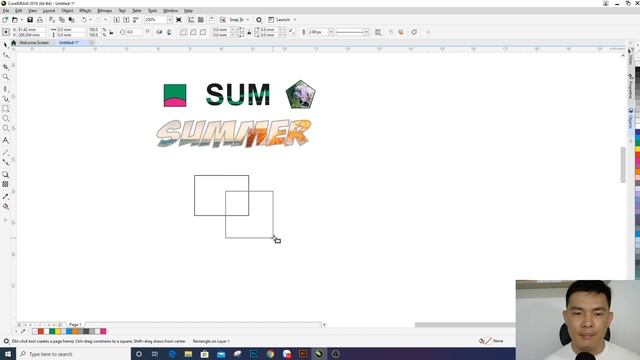Image resolution: width=640 pixels, height=360 pixels.
Task: Click the green swatch in document palette
Action: (52, 331)
